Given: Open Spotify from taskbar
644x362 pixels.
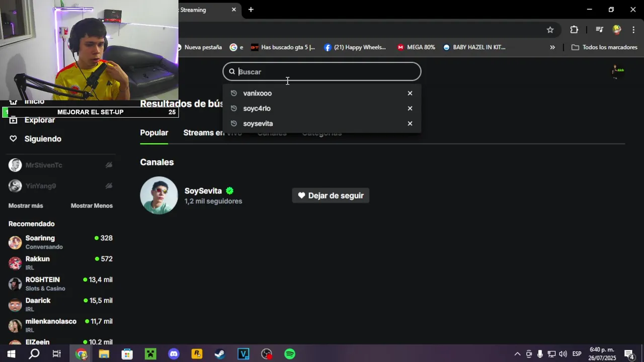Looking at the screenshot, I should 290,354.
